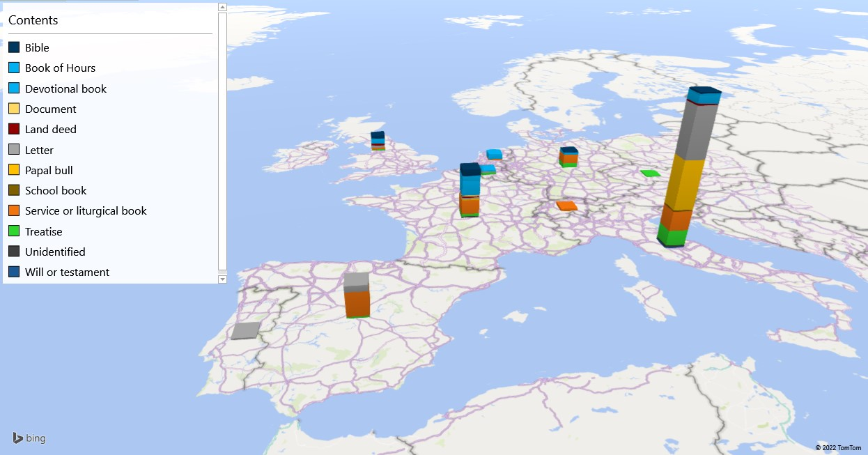Click the Devotional book legend swatch

pyautogui.click(x=14, y=88)
